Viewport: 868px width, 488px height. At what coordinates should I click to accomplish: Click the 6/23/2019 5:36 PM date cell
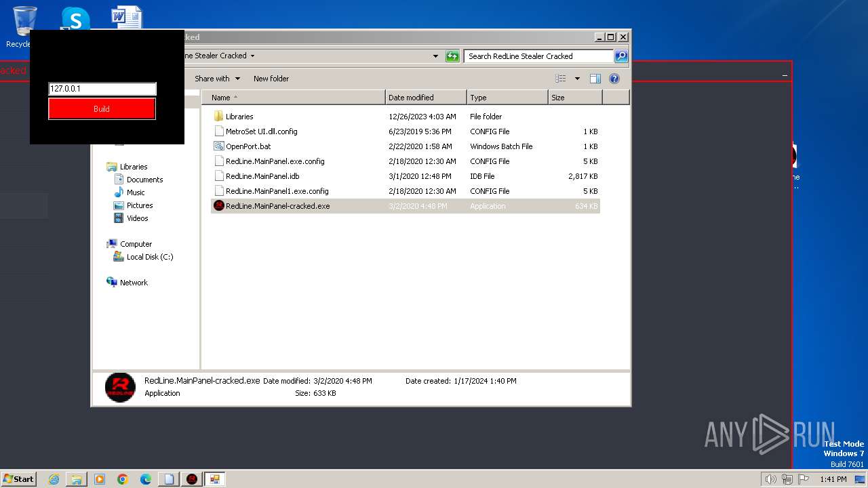point(420,131)
